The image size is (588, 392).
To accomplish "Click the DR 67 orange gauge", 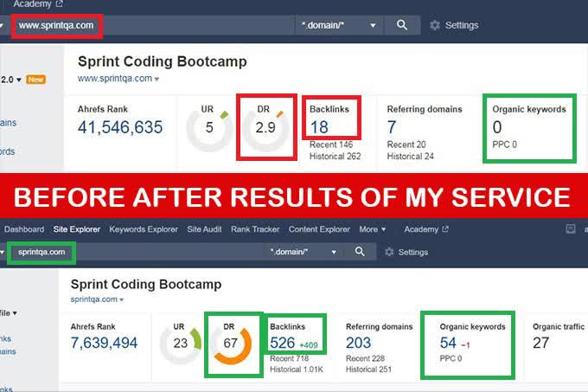I will click(x=231, y=344).
